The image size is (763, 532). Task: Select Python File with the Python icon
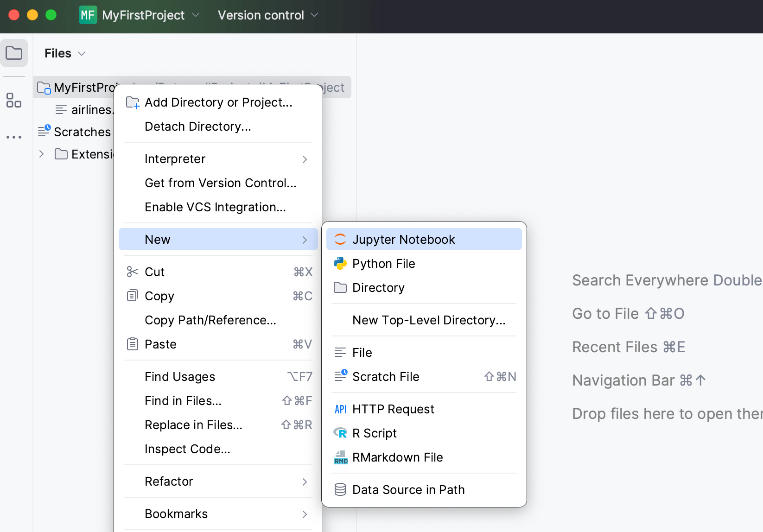point(383,263)
